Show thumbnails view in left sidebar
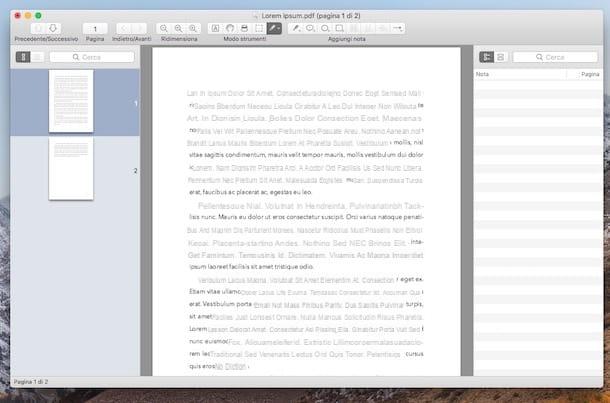Screen dimensions: 610x403 [x=23, y=57]
